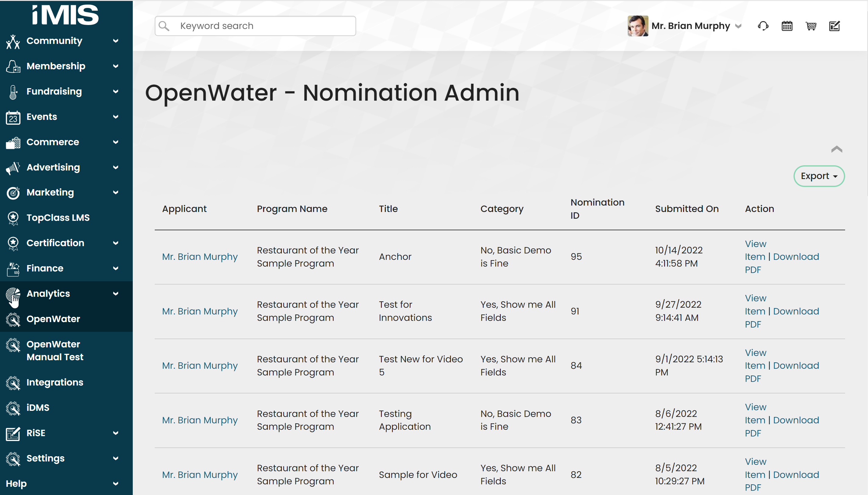Expand the Events menu chevron
The width and height of the screenshot is (868, 495).
point(116,117)
